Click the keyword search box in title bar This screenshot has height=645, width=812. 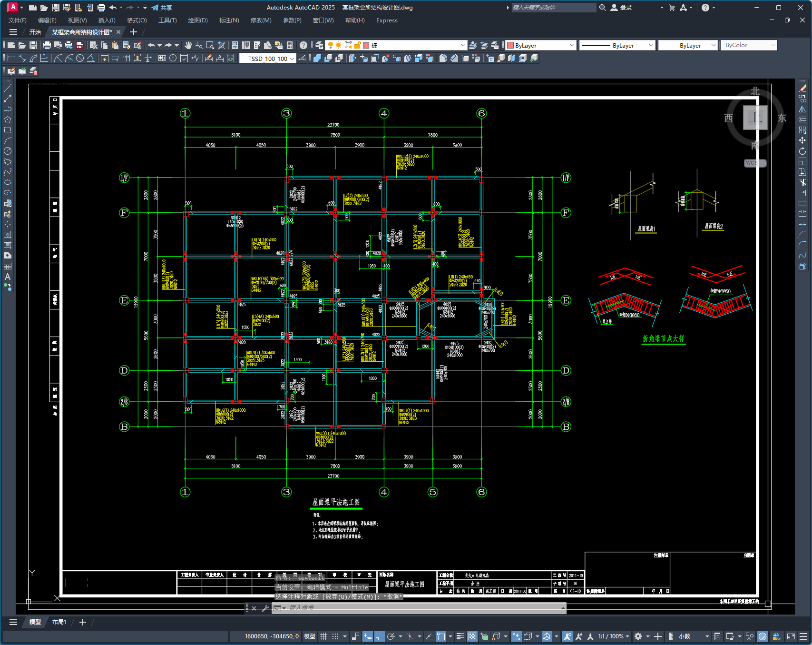point(554,8)
